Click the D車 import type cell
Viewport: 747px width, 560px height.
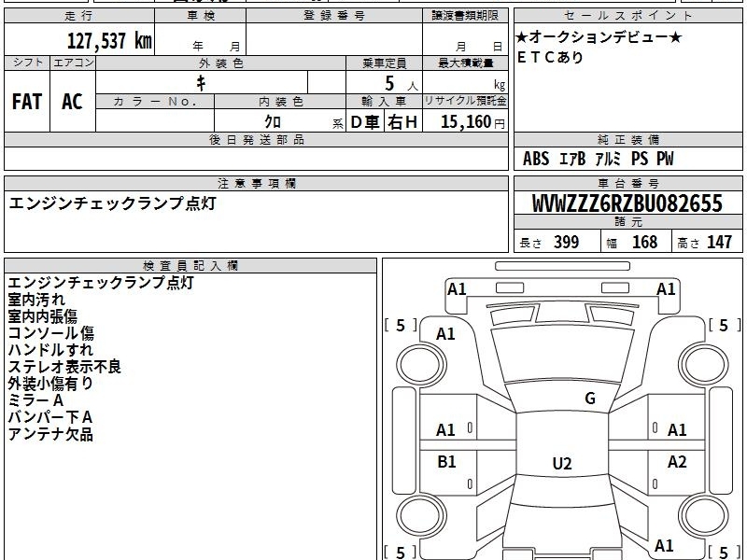tap(364, 122)
